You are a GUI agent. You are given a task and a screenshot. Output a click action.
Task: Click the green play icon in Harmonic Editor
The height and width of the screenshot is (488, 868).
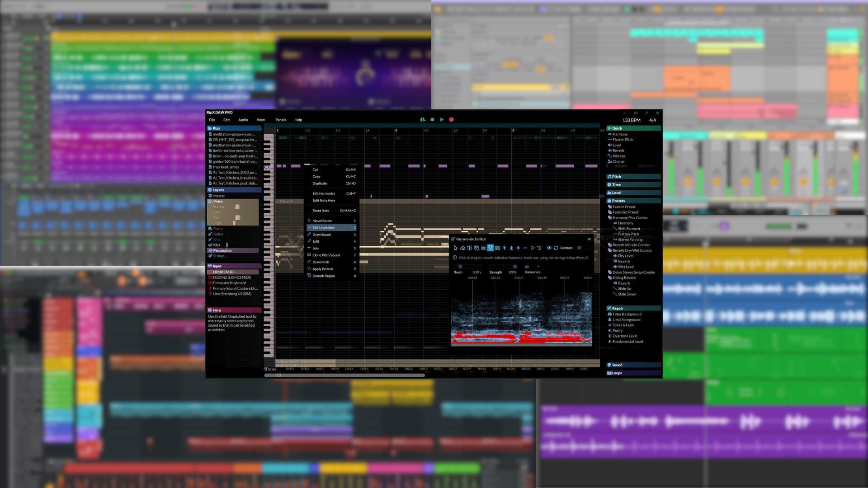533,248
